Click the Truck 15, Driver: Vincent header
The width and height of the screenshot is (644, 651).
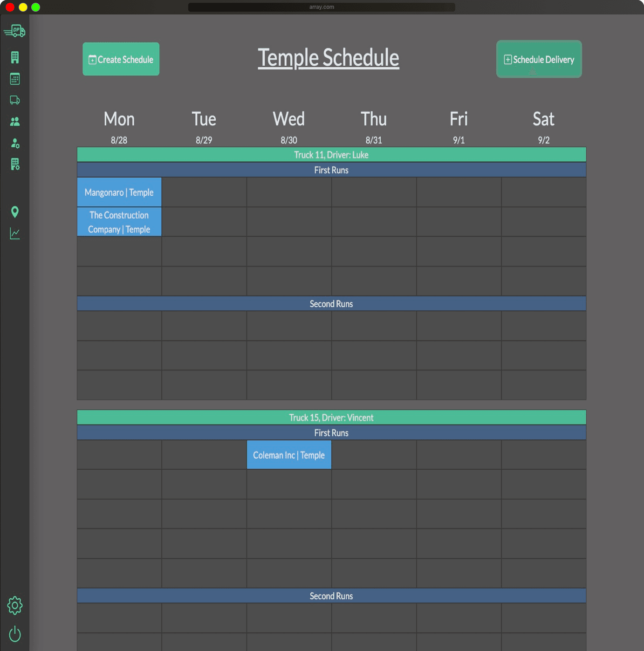click(331, 418)
